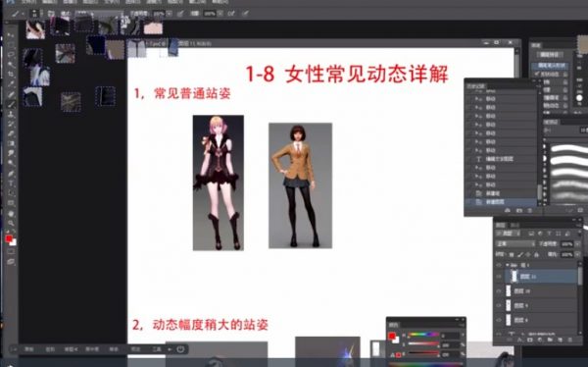Hide the 图层 9 layer with its eye icon
Screen dimensions: 588x367
click(499, 306)
